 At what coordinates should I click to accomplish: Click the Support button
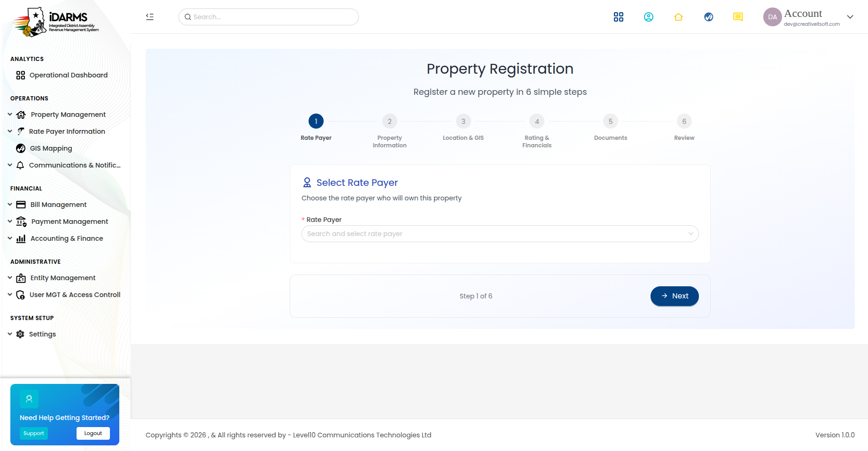[x=34, y=433]
